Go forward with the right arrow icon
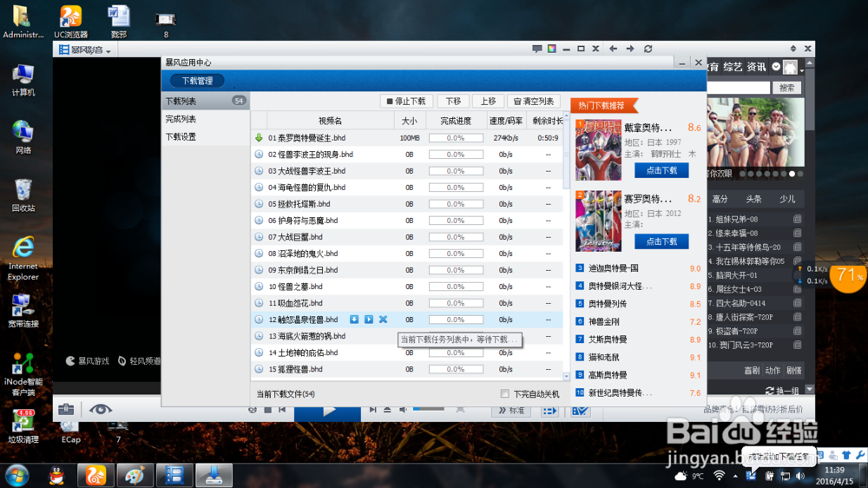Screen dimensions: 868x488 tap(630, 49)
